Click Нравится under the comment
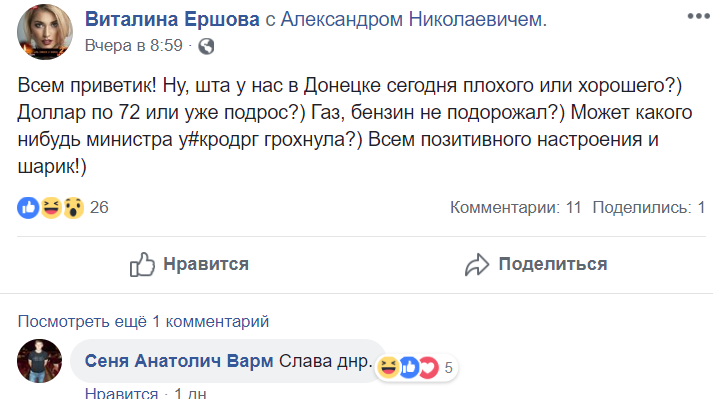713x399 pixels. pyautogui.click(x=121, y=393)
